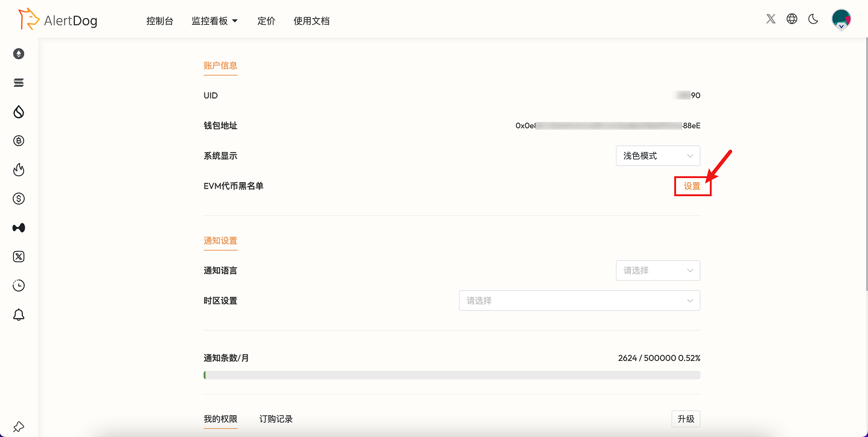868x437 pixels.
Task: Open notifications via bell icon
Action: coord(18,314)
